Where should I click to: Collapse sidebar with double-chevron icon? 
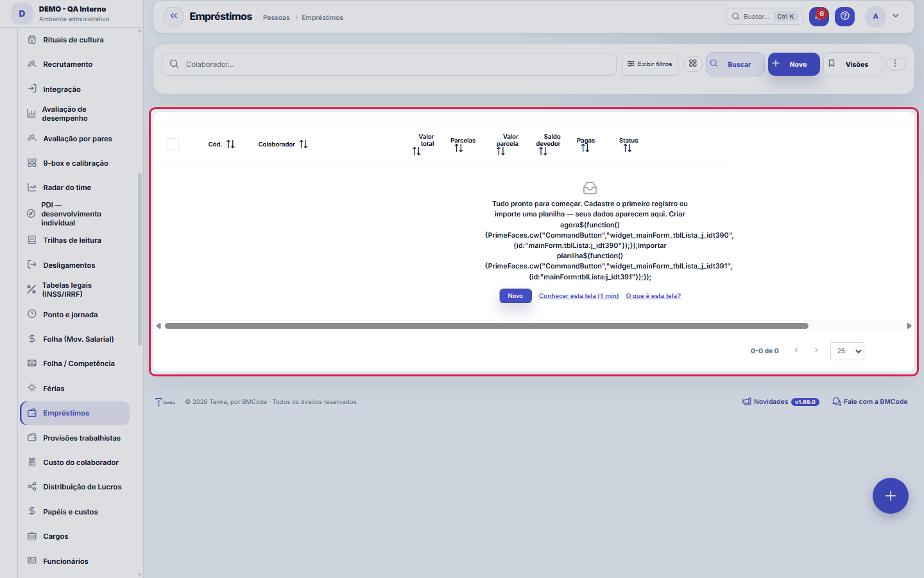point(173,17)
